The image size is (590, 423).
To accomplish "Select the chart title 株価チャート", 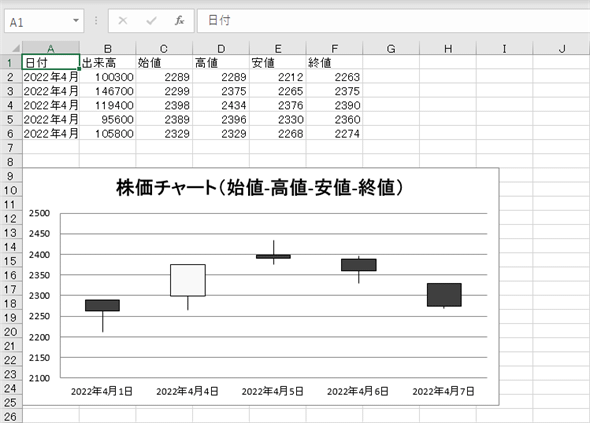I will (260, 187).
